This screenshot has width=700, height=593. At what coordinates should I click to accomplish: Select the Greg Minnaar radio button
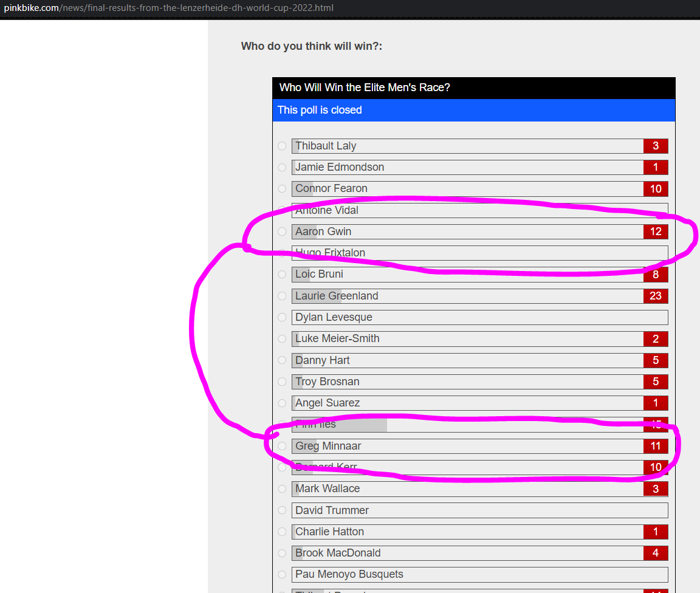click(x=282, y=446)
